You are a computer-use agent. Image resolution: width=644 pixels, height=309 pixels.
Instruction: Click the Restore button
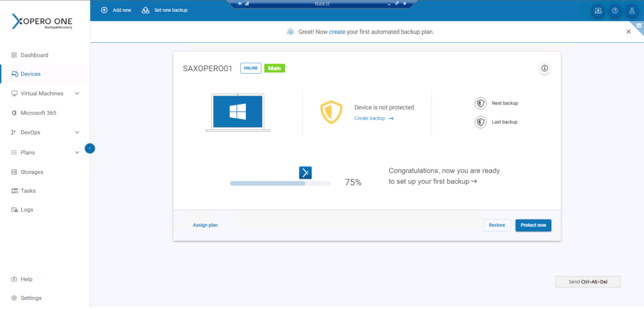click(x=497, y=225)
